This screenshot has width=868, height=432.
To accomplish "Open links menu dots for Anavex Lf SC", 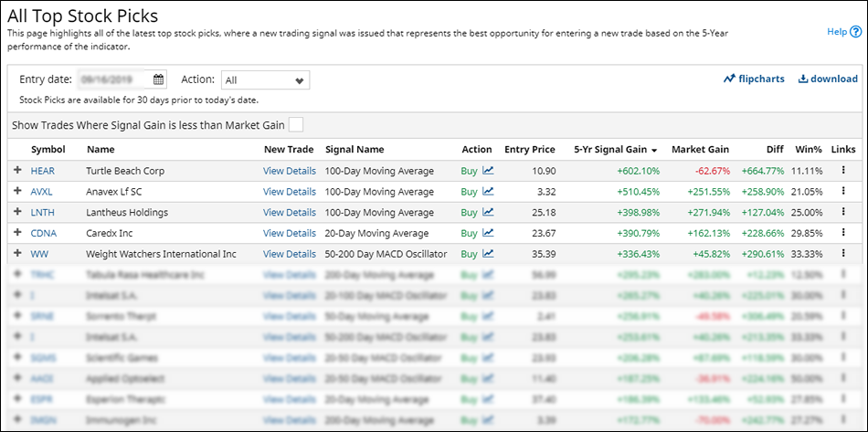I will [x=843, y=191].
